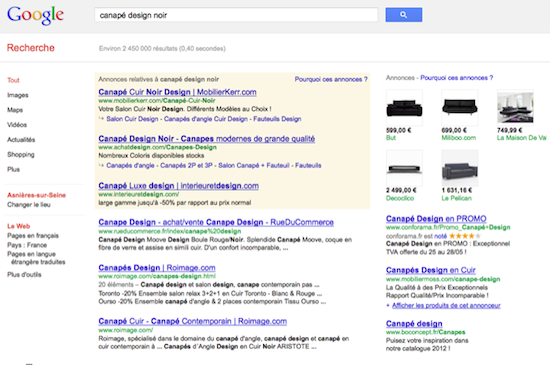Open 'Canapé Cuir - Canapé Contemporain | Roimage.com' result
Viewport: 550px width, 368px height.
pyautogui.click(x=193, y=321)
